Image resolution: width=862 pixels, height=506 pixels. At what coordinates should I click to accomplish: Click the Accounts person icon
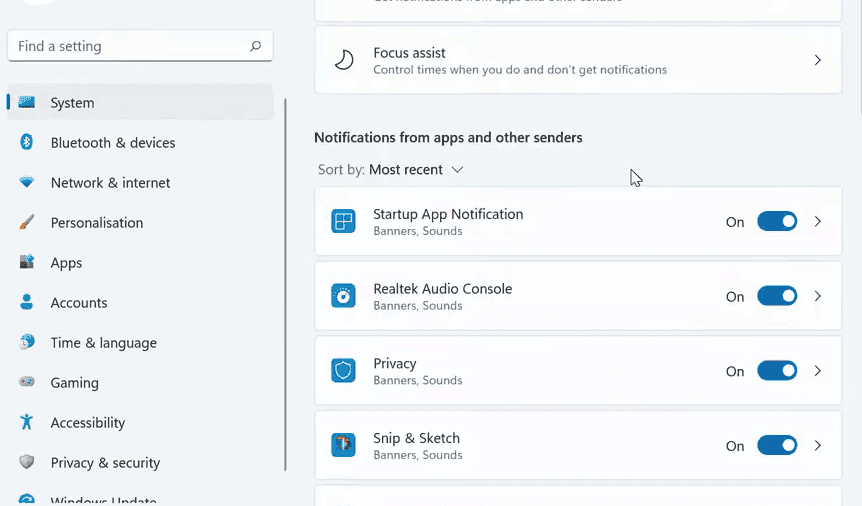click(x=26, y=302)
